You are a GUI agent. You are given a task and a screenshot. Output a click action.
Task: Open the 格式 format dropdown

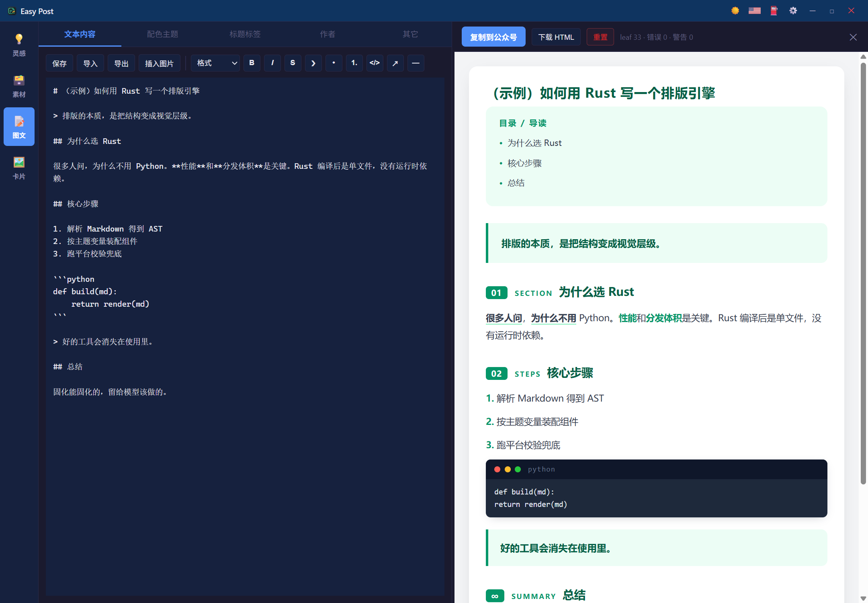point(215,63)
